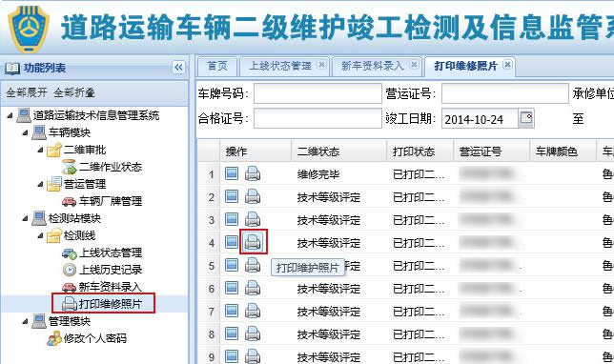Close the 新车资料录入 tab
The height and width of the screenshot is (364, 614).
pos(414,65)
